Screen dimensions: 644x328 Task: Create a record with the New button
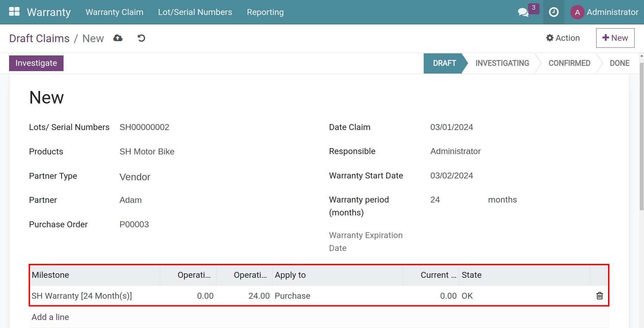(615, 38)
